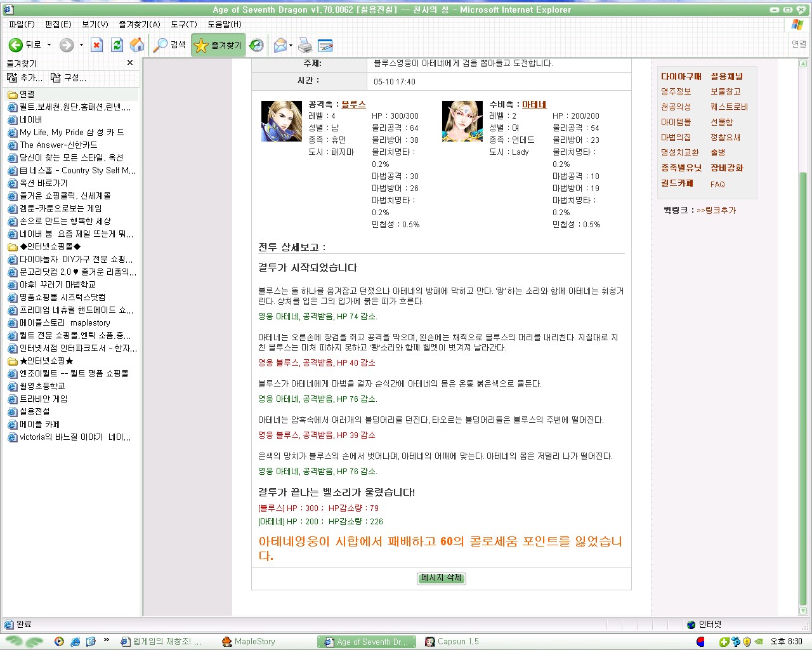Open the History clock icon
The width and height of the screenshot is (812, 650).
click(x=256, y=45)
